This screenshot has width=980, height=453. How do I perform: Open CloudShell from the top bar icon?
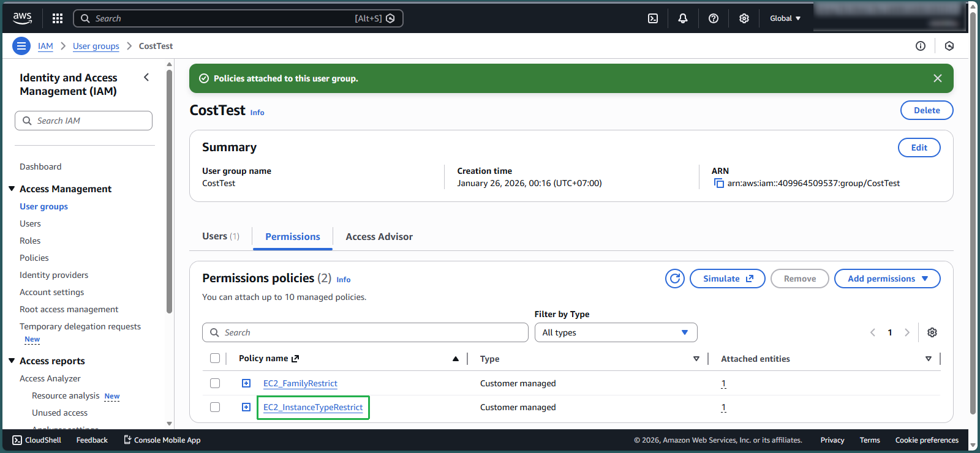[x=653, y=18]
